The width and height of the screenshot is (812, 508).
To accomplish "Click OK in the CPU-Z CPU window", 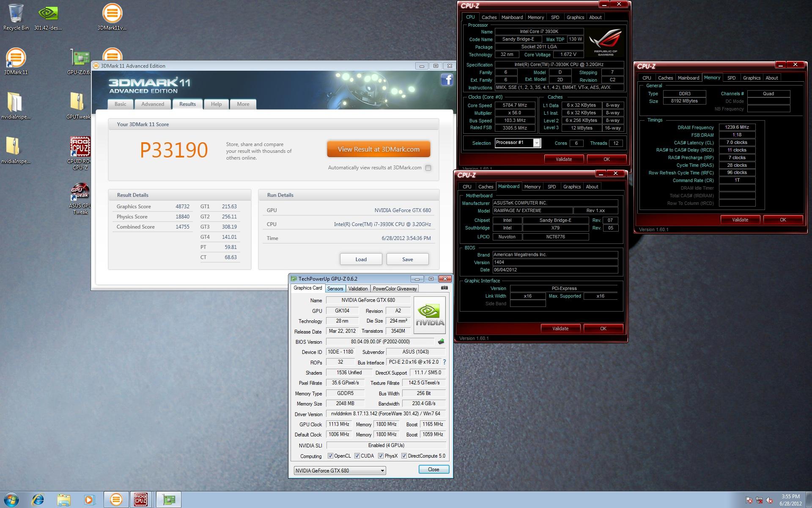I will [606, 159].
